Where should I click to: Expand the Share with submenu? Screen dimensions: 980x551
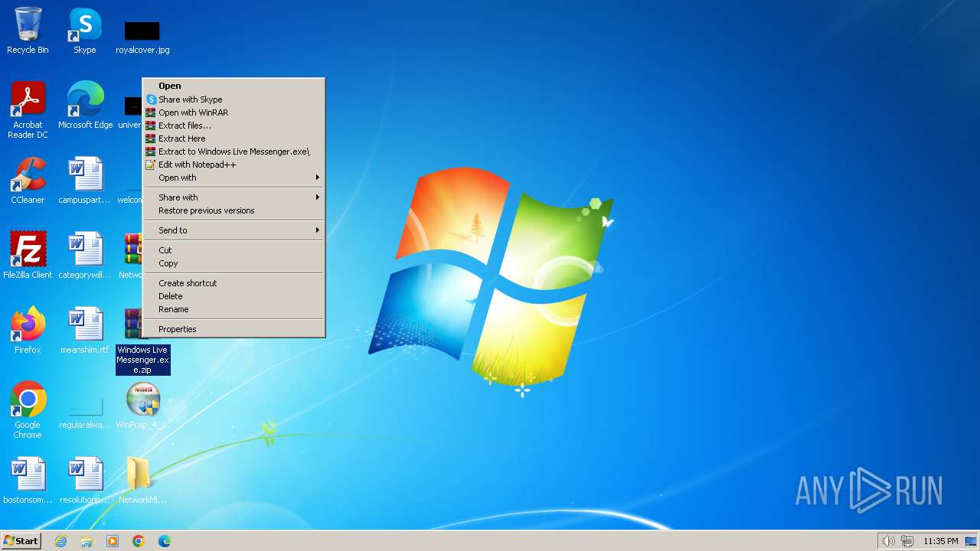point(234,197)
